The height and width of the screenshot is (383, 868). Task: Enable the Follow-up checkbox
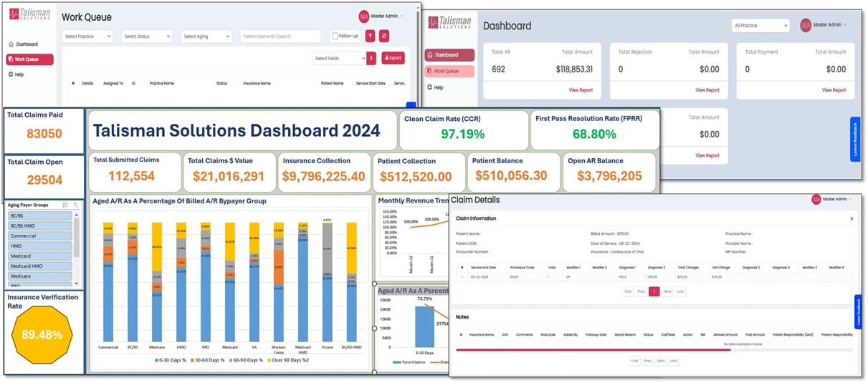point(335,37)
